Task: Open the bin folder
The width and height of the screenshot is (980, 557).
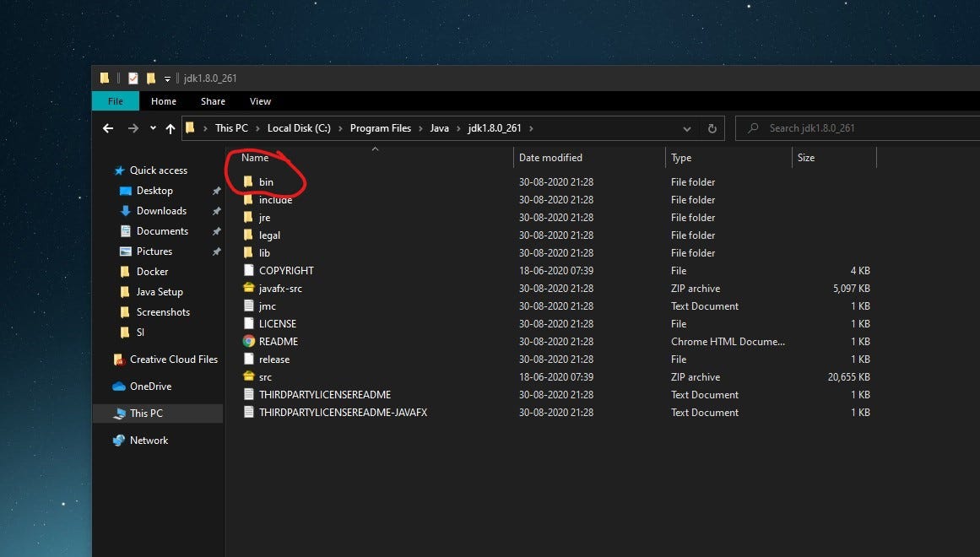Action: [x=267, y=182]
